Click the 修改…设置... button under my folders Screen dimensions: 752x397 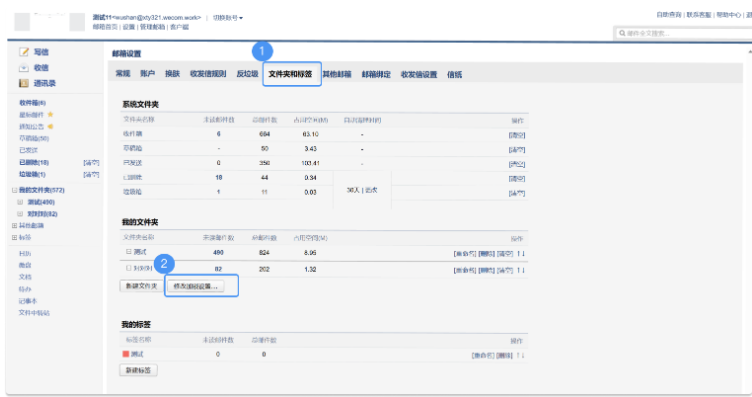click(195, 286)
